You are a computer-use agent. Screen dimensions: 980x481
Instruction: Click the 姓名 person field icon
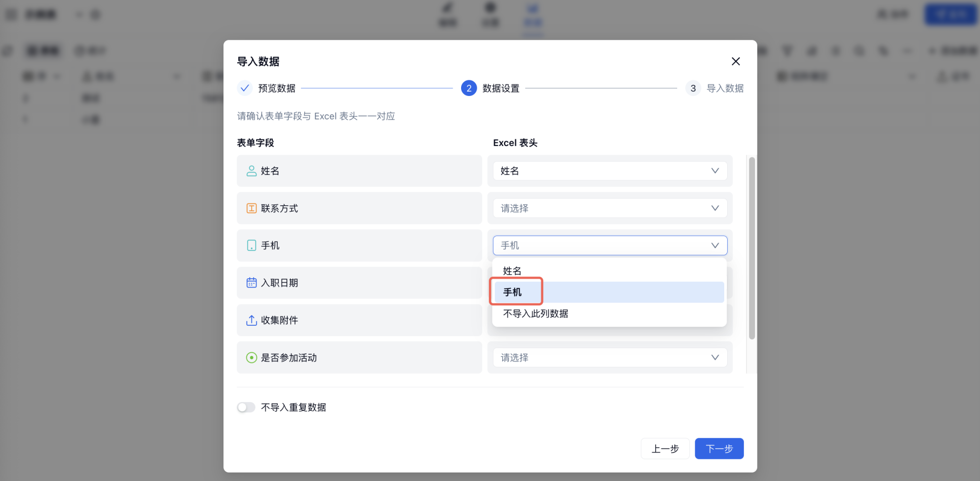coord(251,171)
